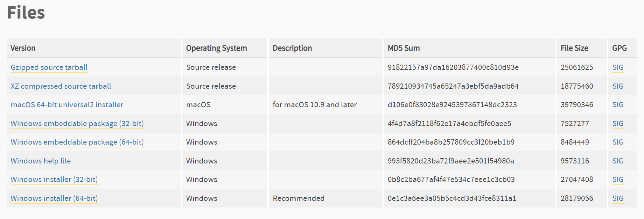644x219 pixels.
Task: Click SIG for Windows embeddable 64-bit package
Action: click(x=618, y=142)
